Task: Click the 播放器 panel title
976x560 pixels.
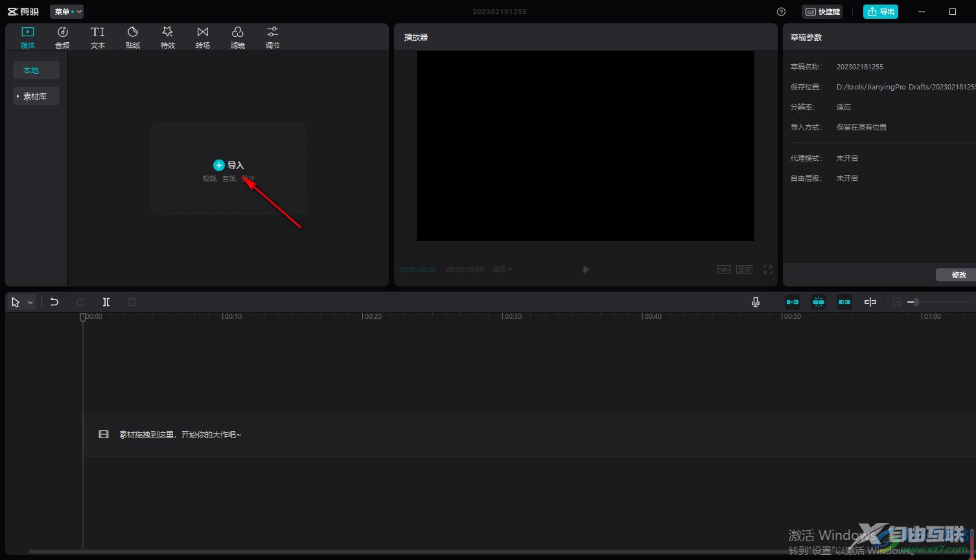Action: click(416, 38)
